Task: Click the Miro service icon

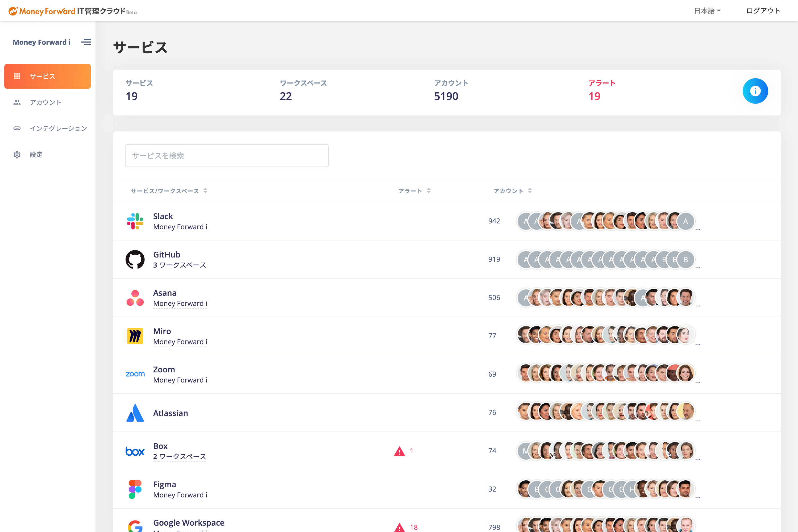Action: 135,336
